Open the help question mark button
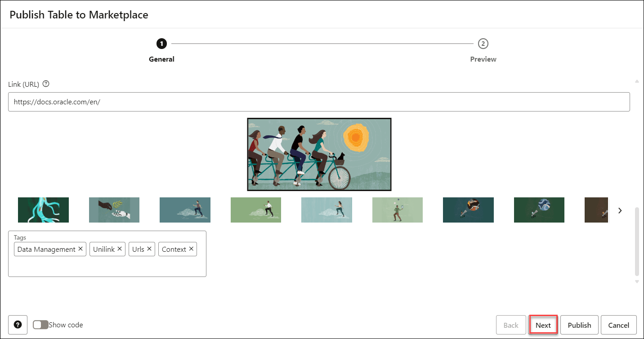This screenshot has width=644, height=339. 18,325
